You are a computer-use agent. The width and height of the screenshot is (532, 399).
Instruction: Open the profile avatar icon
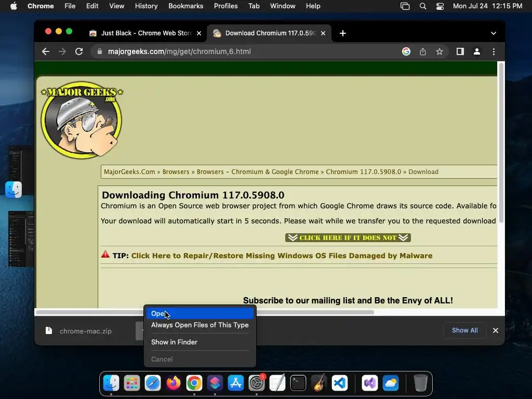click(x=477, y=51)
